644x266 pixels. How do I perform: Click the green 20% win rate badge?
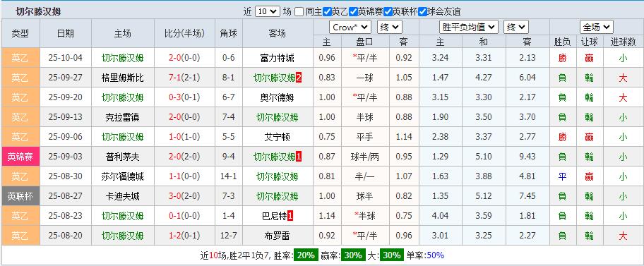[306, 255]
